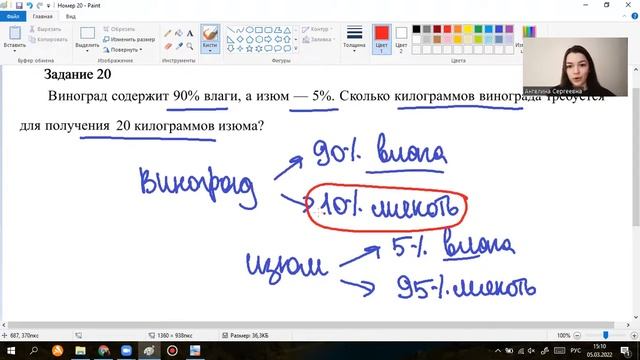Select the Color picker eyedropper tool
Viewport: 640px width, 360px height.
coord(179,47)
